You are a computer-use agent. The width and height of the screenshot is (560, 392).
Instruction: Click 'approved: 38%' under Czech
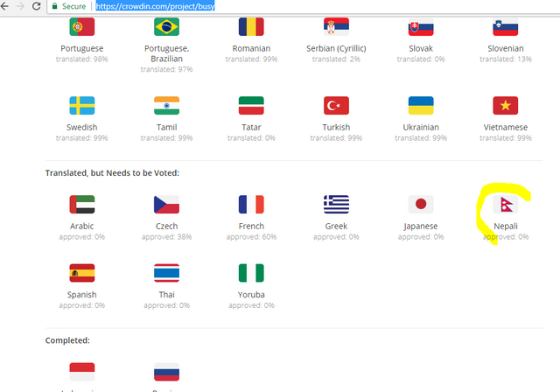166,237
